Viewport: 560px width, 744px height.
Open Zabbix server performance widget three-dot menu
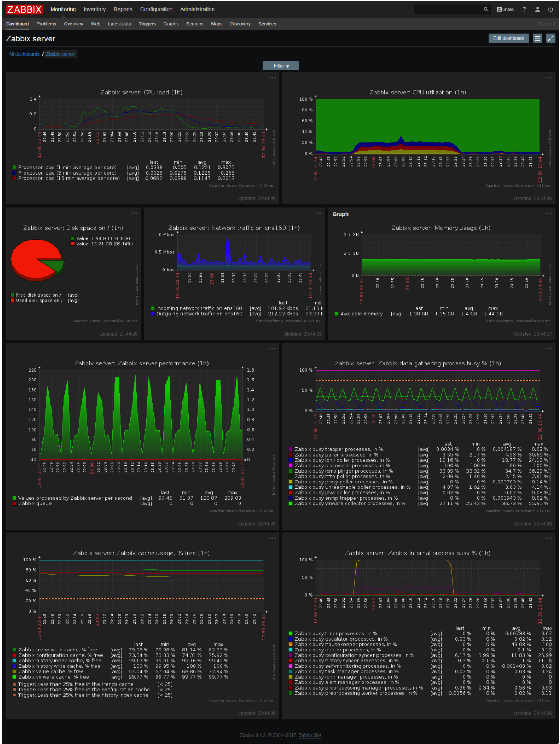pos(272,349)
